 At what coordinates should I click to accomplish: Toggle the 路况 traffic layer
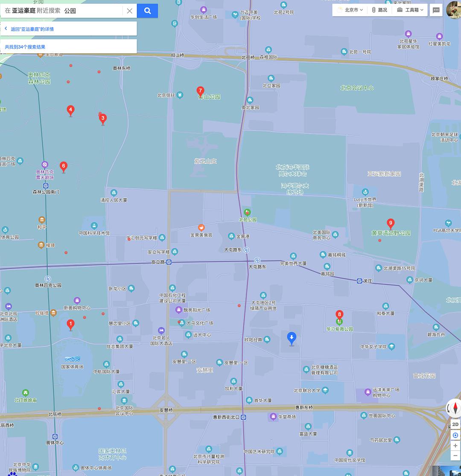(x=379, y=10)
